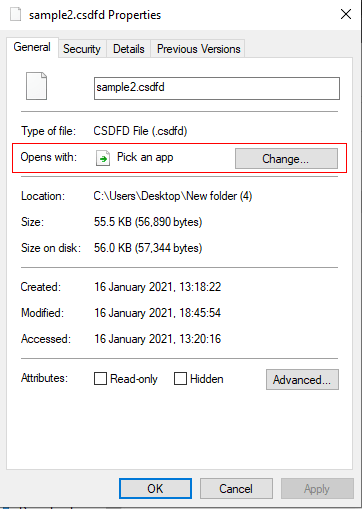
Task: Confirm with the OK button
Action: coord(155,489)
